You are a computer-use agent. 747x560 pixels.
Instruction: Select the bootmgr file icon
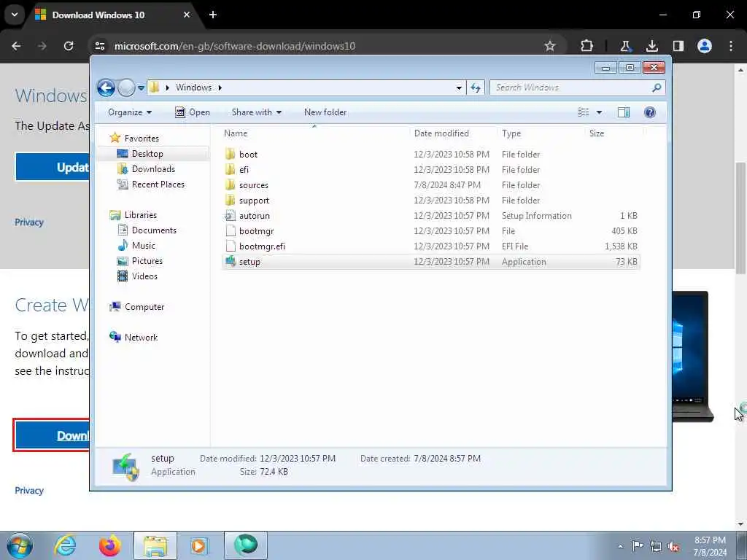[x=230, y=231]
